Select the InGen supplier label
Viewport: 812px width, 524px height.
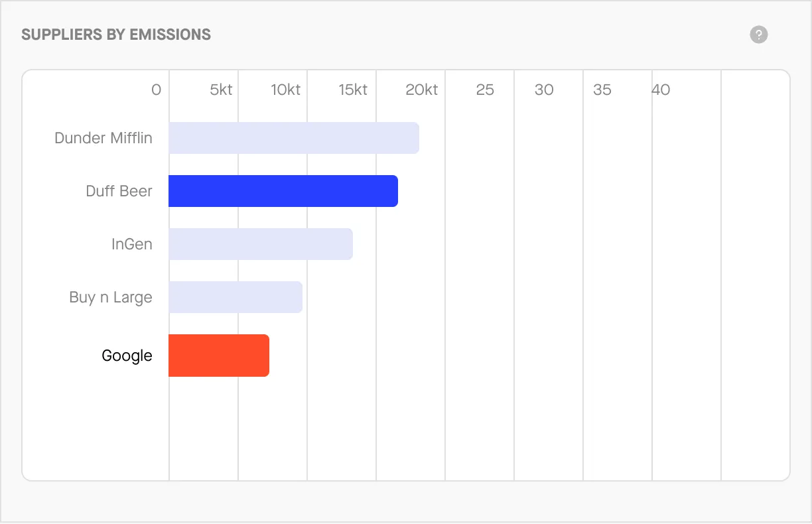pyautogui.click(x=132, y=244)
